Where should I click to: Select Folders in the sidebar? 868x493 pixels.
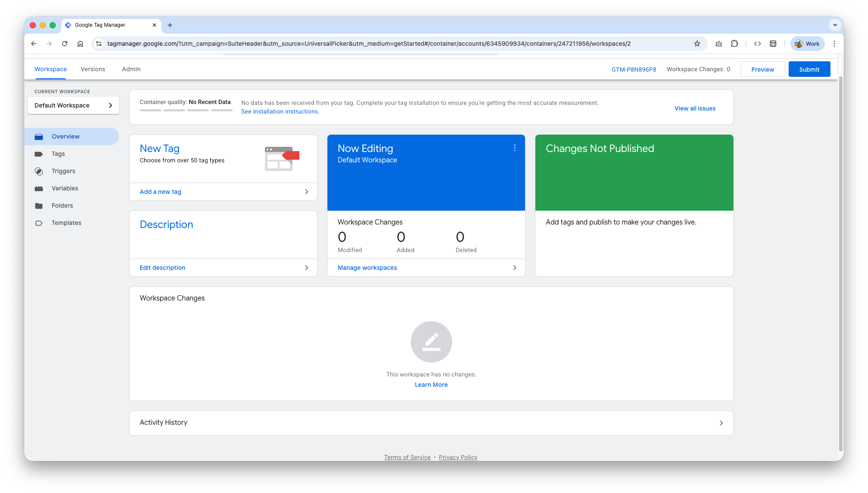[72, 205]
